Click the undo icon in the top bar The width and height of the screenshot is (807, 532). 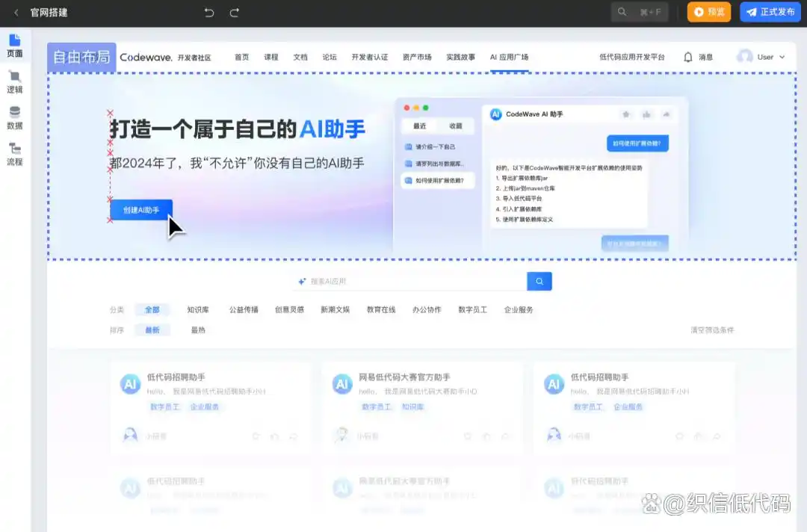click(x=208, y=13)
